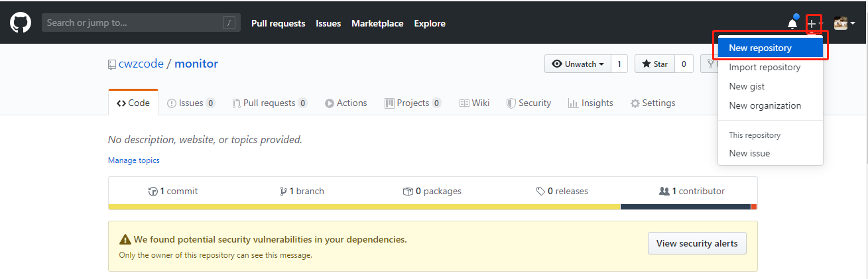Switch to the Insights tab
This screenshot has width=868, height=279.
(591, 103)
